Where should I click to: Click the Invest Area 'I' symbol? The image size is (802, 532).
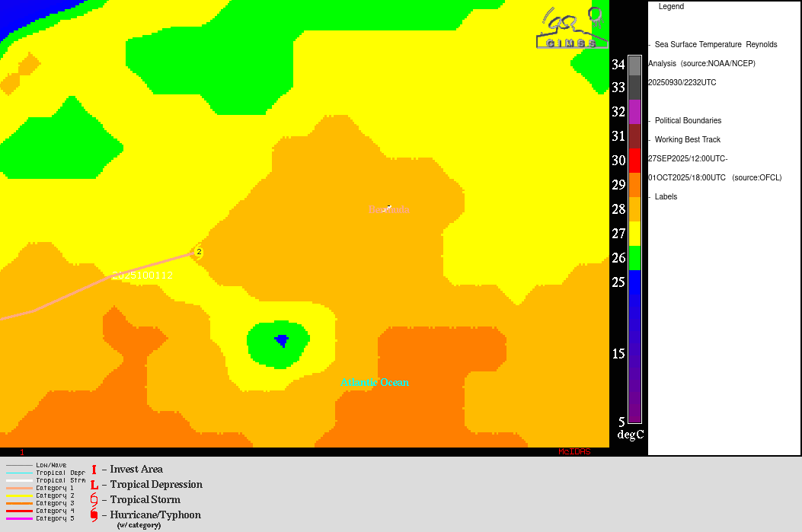pyautogui.click(x=94, y=470)
